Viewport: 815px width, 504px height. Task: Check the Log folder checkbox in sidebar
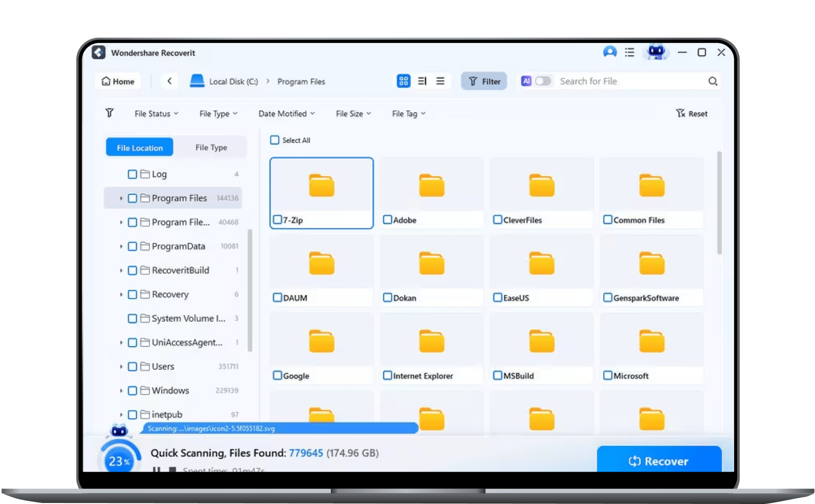(132, 174)
